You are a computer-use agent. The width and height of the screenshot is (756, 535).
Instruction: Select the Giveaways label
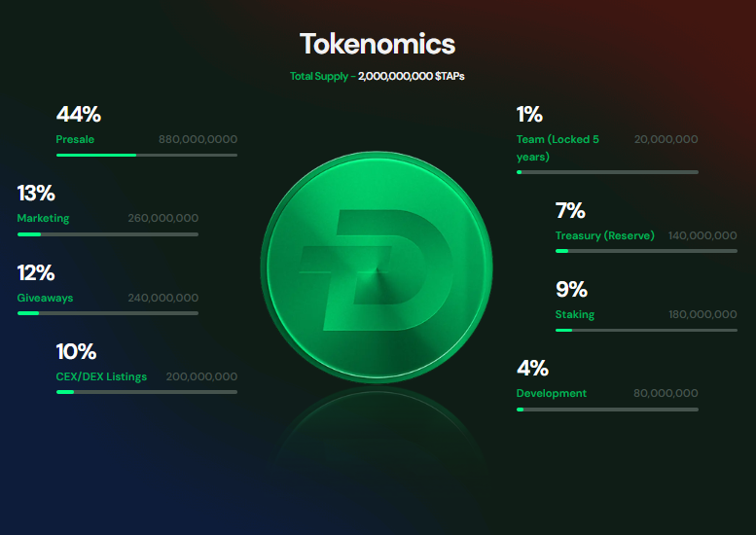click(x=45, y=298)
